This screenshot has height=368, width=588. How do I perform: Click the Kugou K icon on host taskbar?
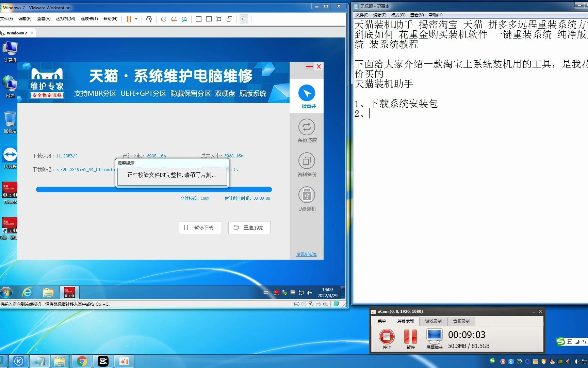(18, 361)
